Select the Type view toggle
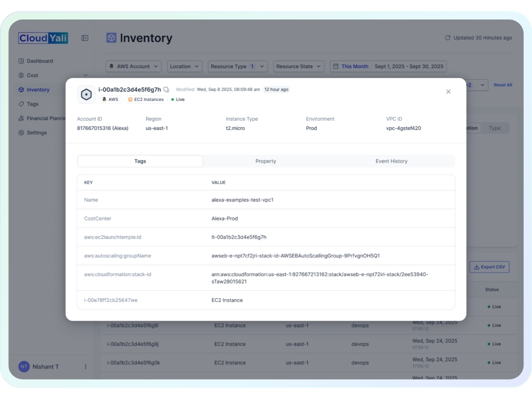Image resolution: width=532 pixels, height=399 pixels. click(x=495, y=128)
